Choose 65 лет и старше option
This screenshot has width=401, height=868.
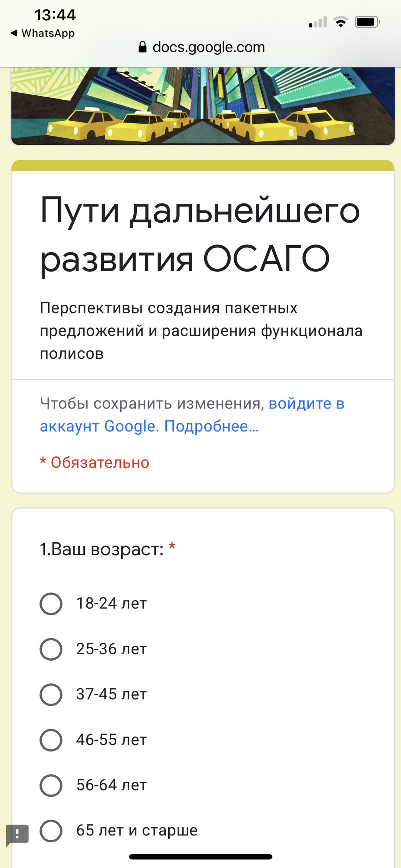point(51,830)
